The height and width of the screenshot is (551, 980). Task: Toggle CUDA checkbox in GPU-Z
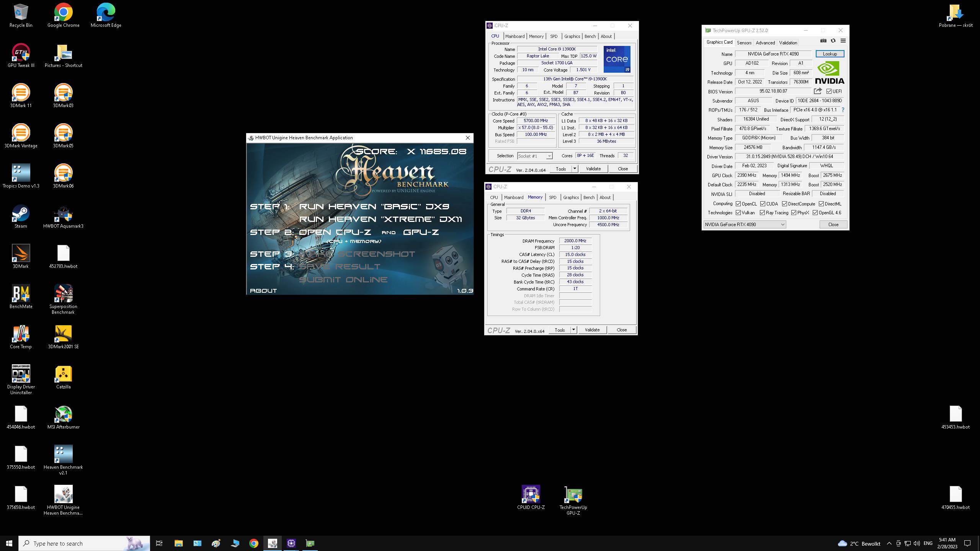763,204
